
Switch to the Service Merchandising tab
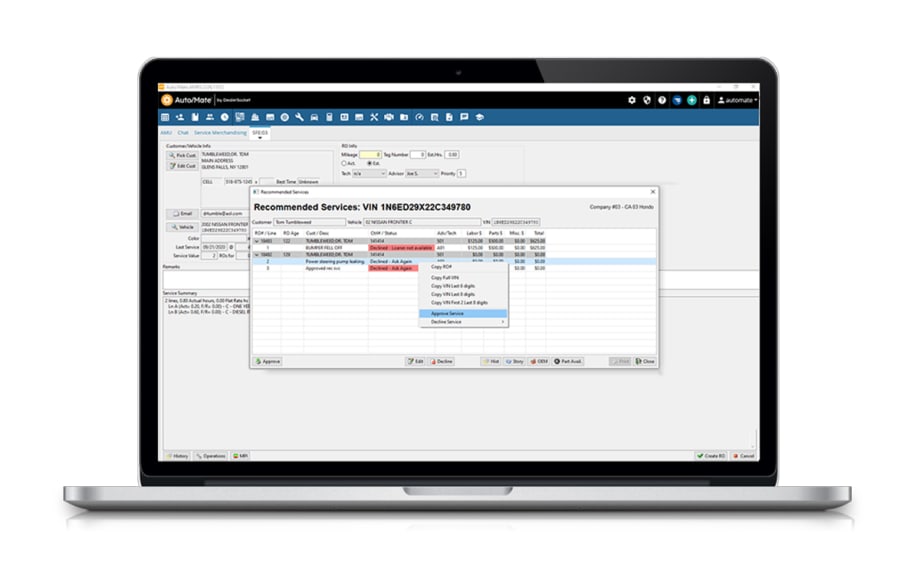217,132
